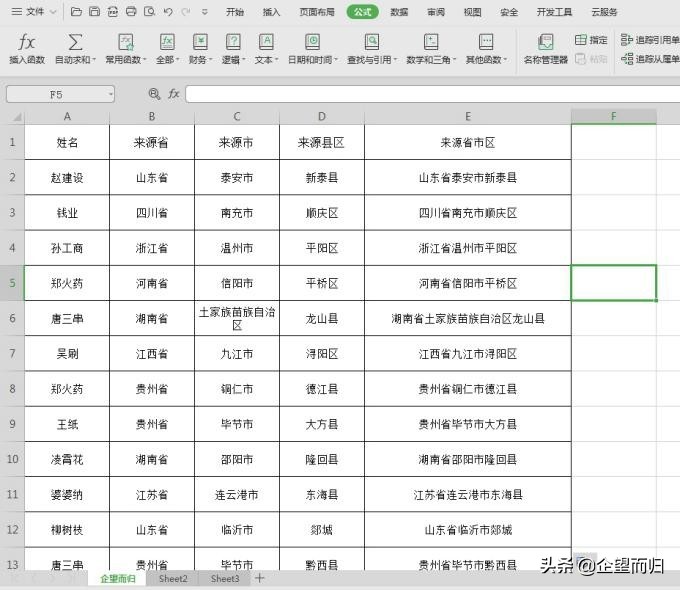
Task: Open the 文件 (File) menu
Action: tap(34, 12)
